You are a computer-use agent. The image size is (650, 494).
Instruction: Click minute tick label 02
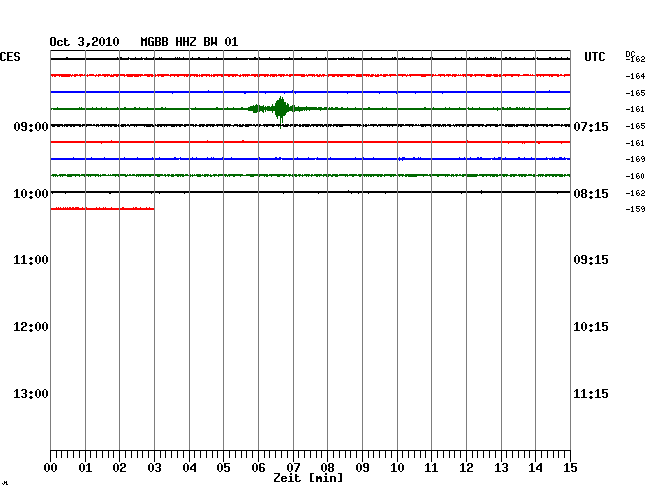pyautogui.click(x=119, y=468)
